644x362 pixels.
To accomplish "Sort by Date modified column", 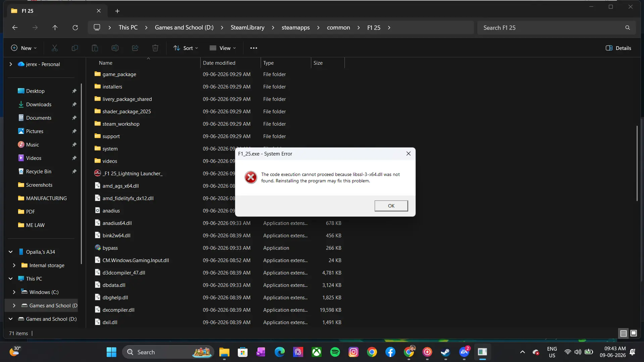I will [230, 63].
